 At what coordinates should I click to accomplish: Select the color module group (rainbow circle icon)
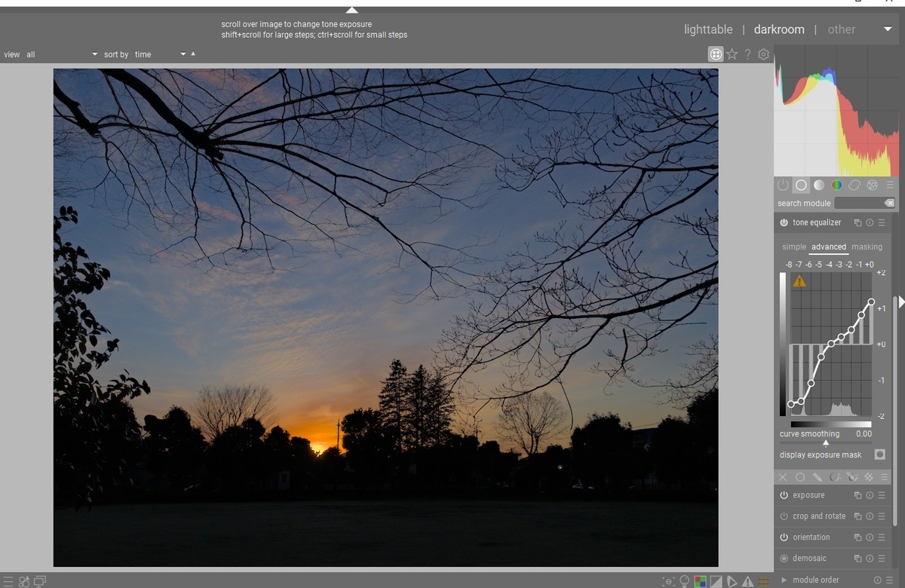pos(836,185)
